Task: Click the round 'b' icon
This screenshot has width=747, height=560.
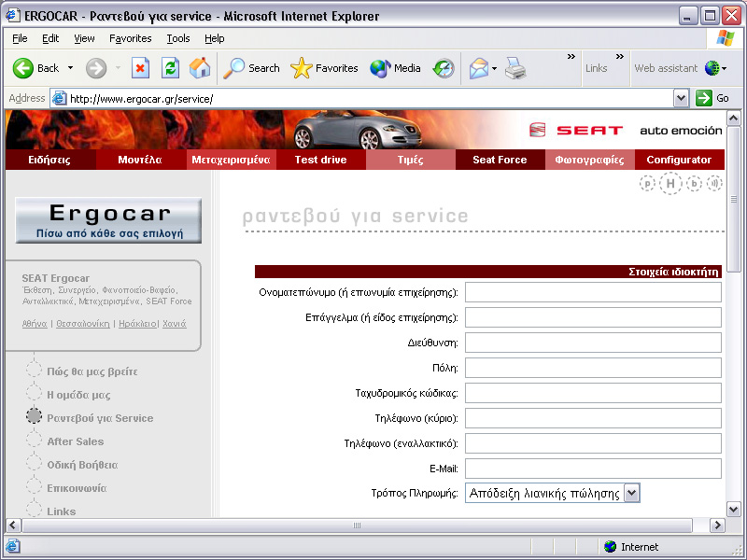Action: 694,183
